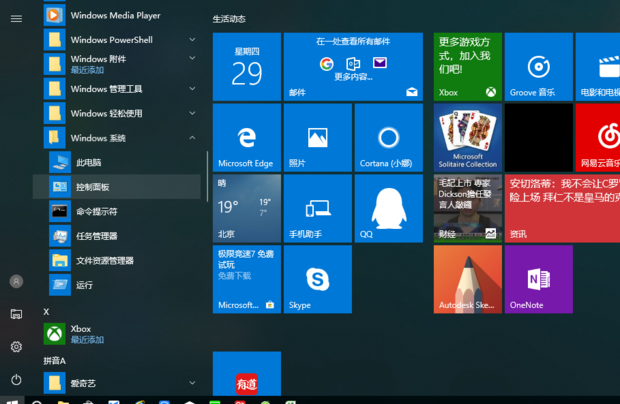Image resolution: width=620 pixels, height=404 pixels.
Task: Open the OneNote tile
Action: [538, 279]
